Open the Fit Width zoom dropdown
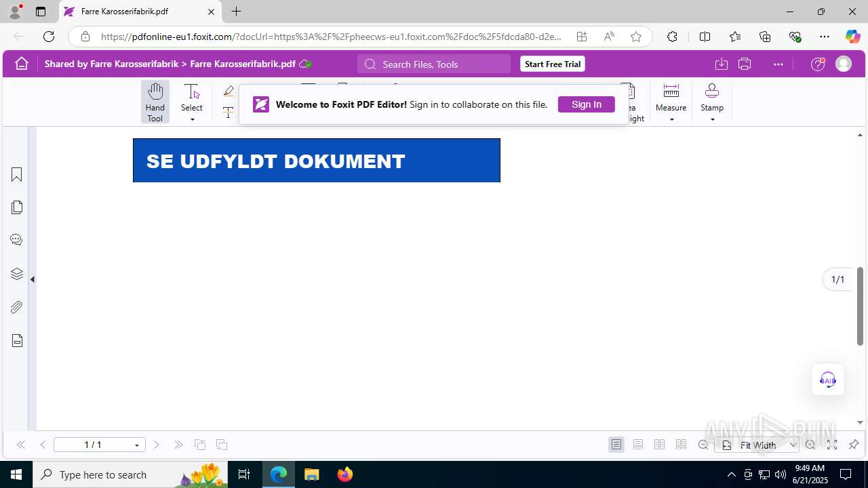Screen dimensions: 868x488 pos(757,445)
